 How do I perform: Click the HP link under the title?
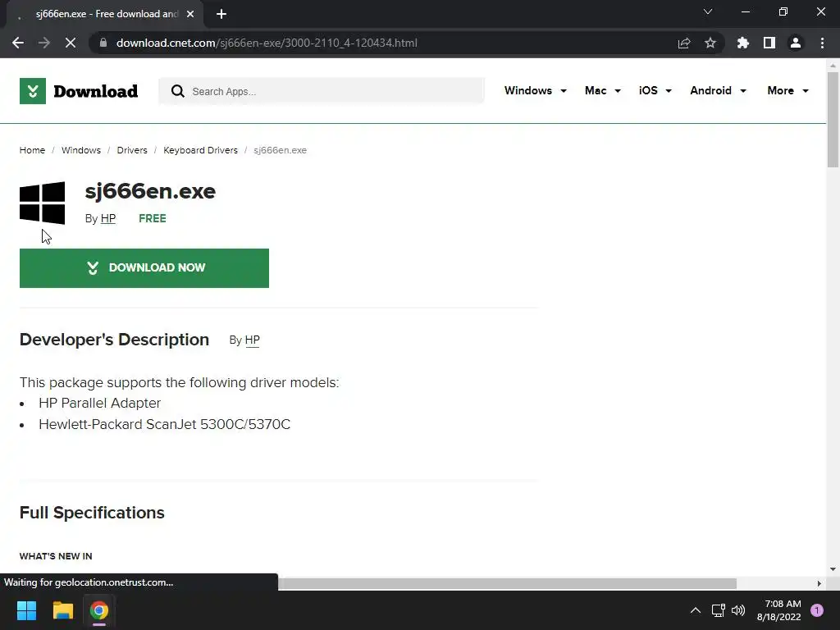108,218
